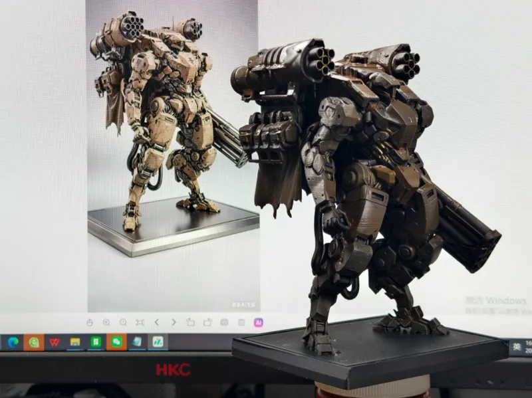Go to the previous image
The image size is (532, 398).
point(157,322)
